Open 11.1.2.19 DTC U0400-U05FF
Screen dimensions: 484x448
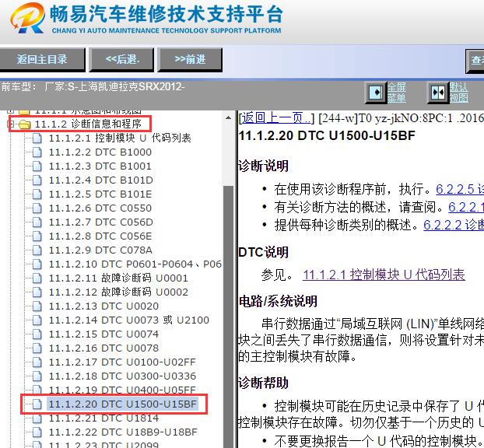pyautogui.click(x=122, y=390)
